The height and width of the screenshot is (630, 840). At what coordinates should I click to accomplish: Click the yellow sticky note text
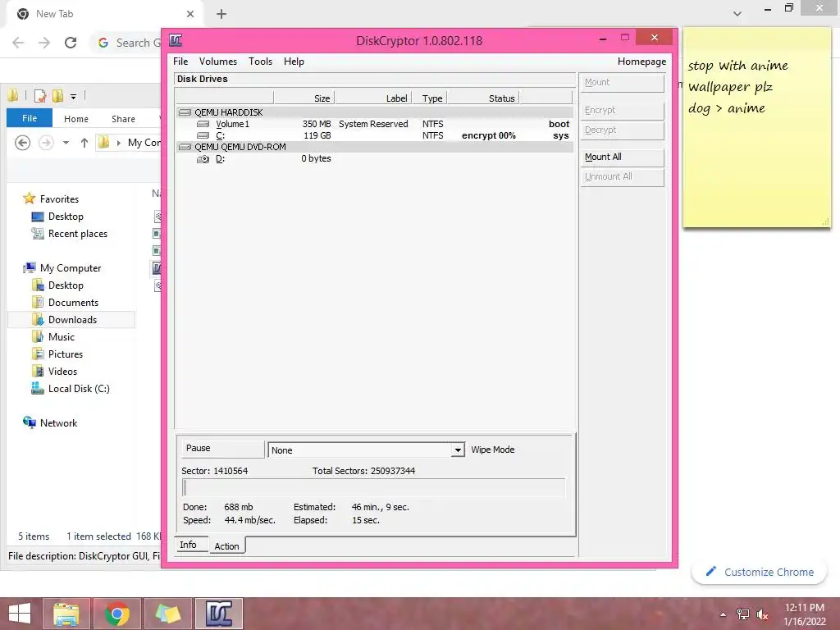(x=737, y=87)
